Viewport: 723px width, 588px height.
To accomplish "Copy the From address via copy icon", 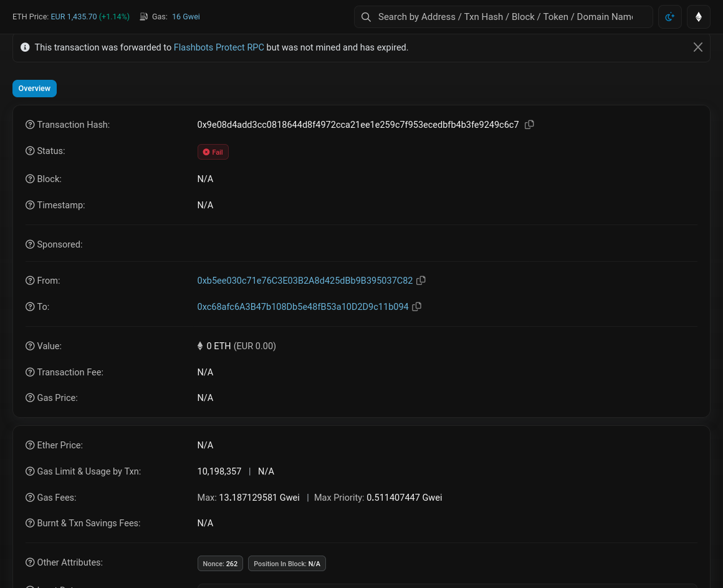I will (x=421, y=281).
